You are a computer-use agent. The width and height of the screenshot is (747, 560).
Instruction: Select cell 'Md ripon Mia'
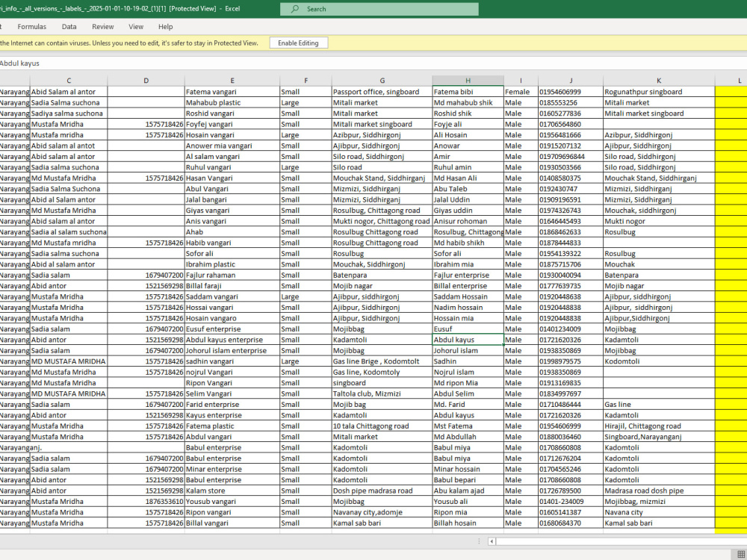click(x=468, y=383)
